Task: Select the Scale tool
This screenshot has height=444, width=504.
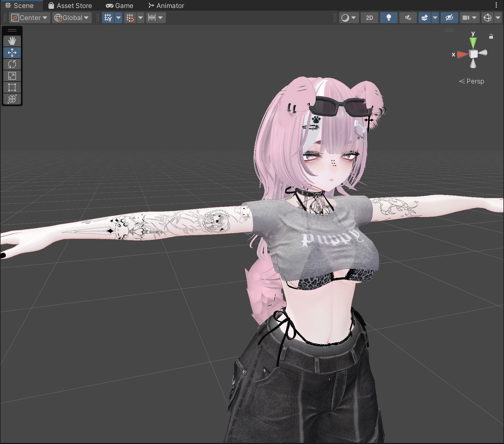Action: [x=12, y=76]
